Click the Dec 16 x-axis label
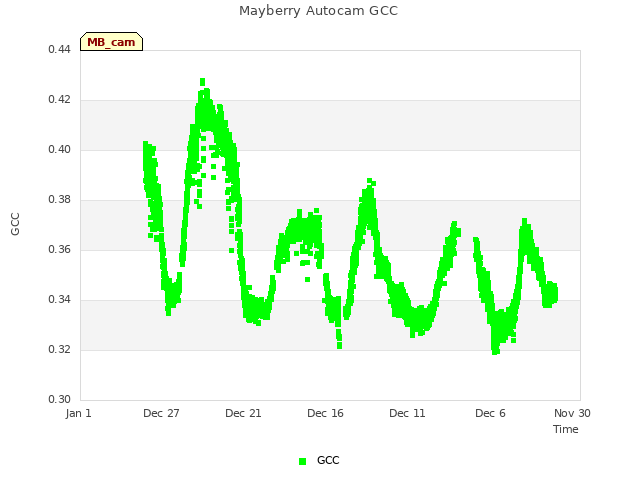Screen dimensions: 640x480 point(325,413)
